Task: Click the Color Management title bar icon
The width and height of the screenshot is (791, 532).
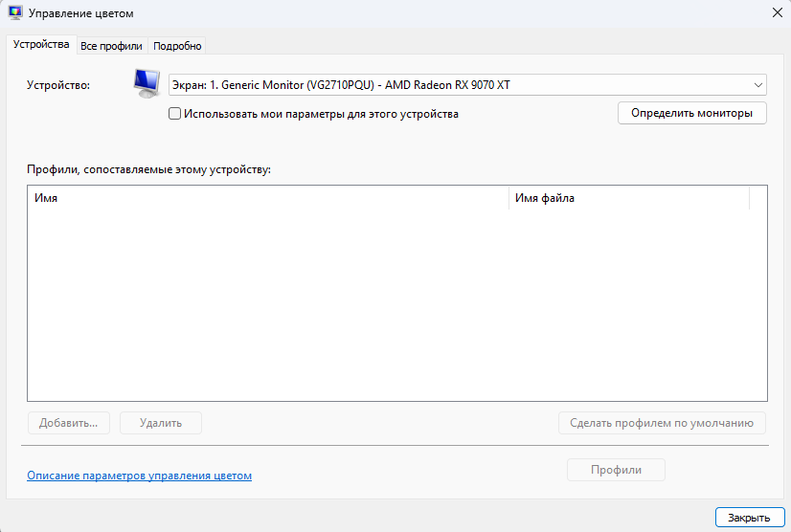Action: [x=15, y=13]
